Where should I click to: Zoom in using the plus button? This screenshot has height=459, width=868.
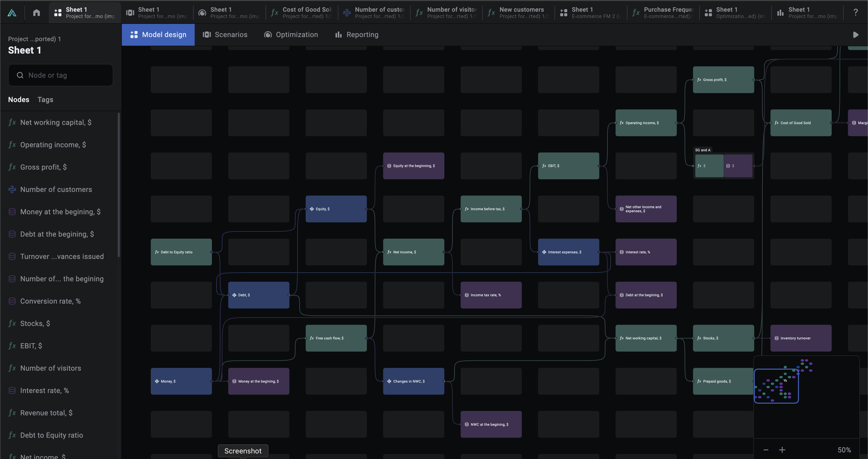click(782, 450)
